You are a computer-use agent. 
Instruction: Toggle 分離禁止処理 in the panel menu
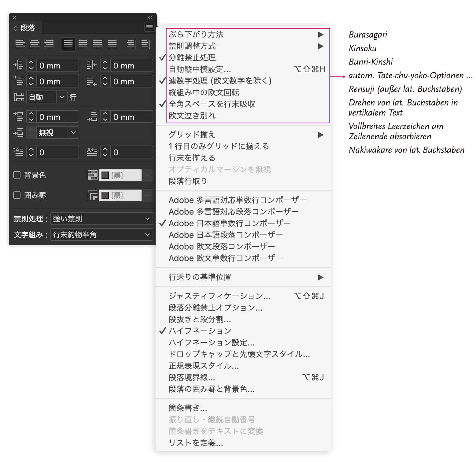pos(192,57)
